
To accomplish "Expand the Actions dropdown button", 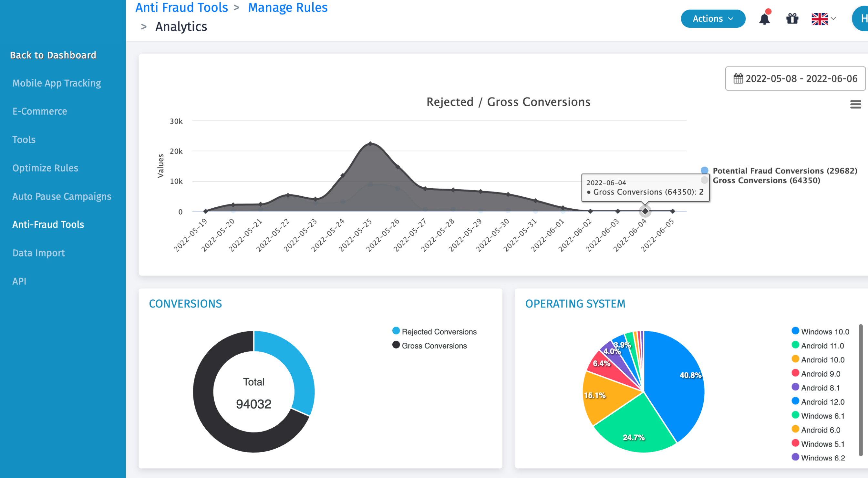I will point(713,19).
